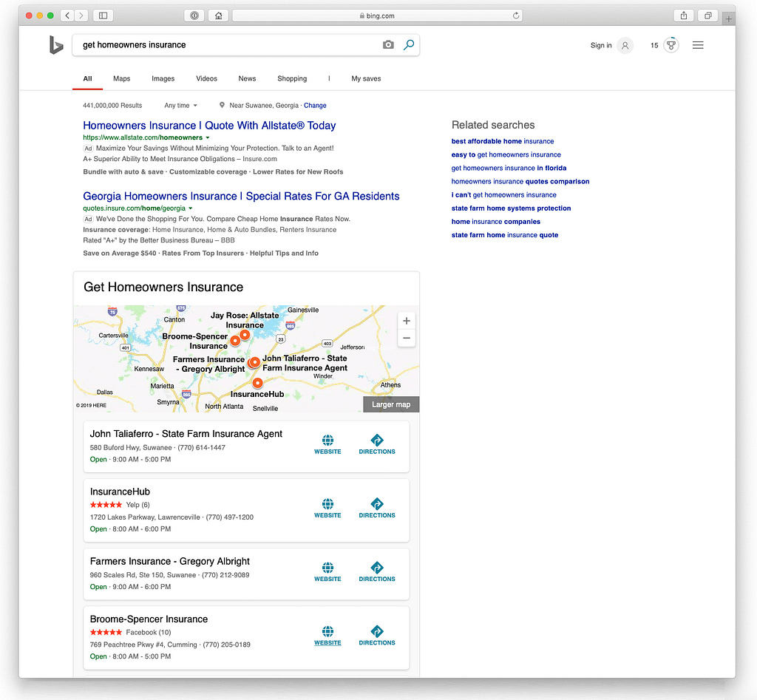This screenshot has width=757, height=700.
Task: Open the Rewards trophy icon
Action: pyautogui.click(x=671, y=45)
